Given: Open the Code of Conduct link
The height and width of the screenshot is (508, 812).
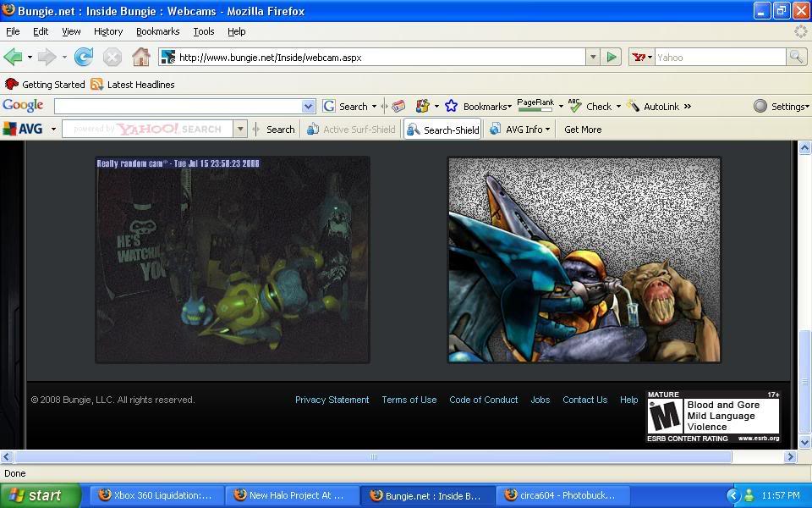Looking at the screenshot, I should (x=484, y=400).
